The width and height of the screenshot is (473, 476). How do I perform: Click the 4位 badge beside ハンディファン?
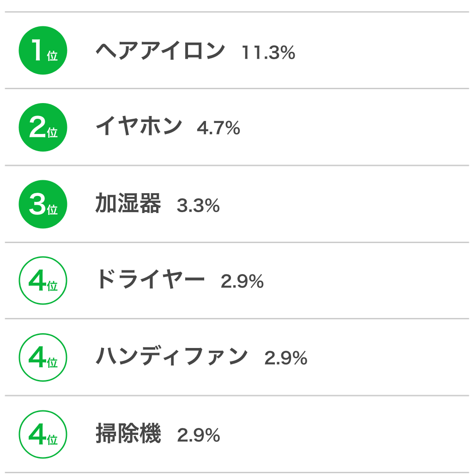[43, 357]
